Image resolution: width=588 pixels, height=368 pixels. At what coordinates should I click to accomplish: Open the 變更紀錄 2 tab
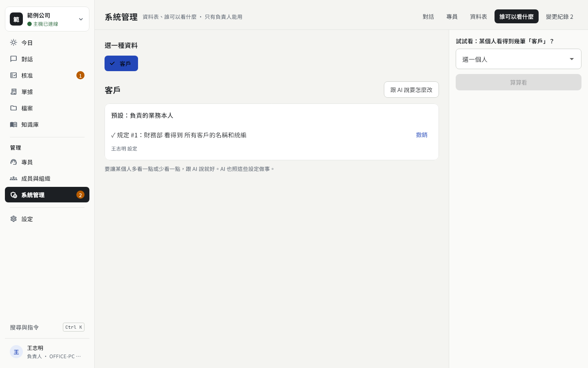(559, 17)
